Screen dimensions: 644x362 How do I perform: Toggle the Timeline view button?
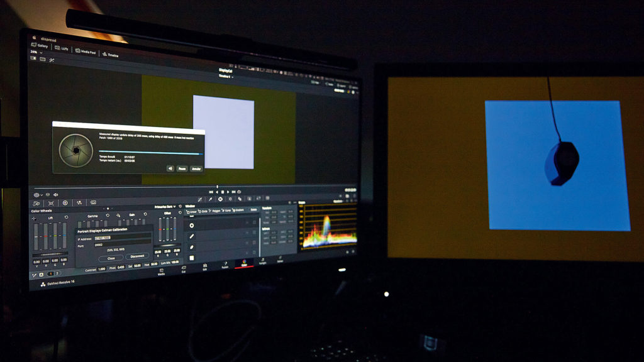coord(110,55)
